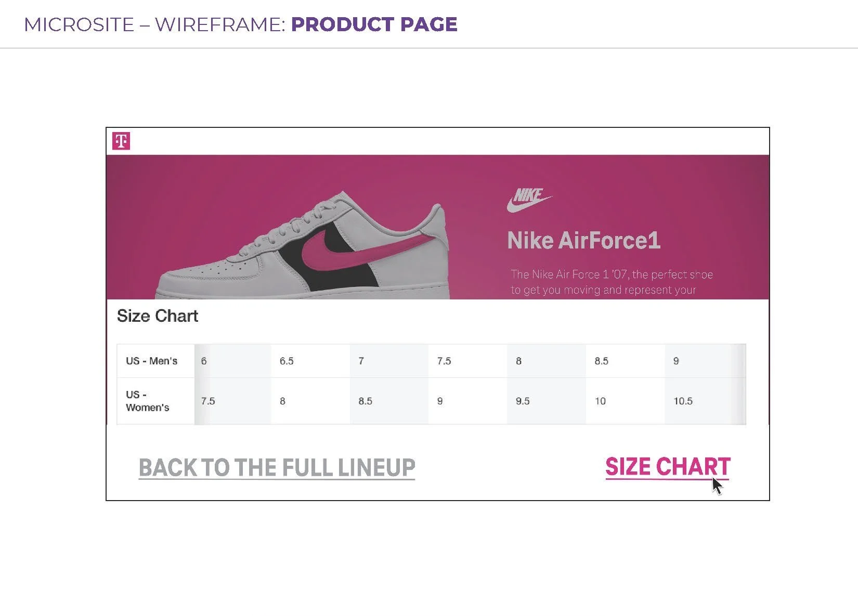Screen dimensions: 858x616
Task: Open the SIZE CHART link
Action: click(x=668, y=467)
